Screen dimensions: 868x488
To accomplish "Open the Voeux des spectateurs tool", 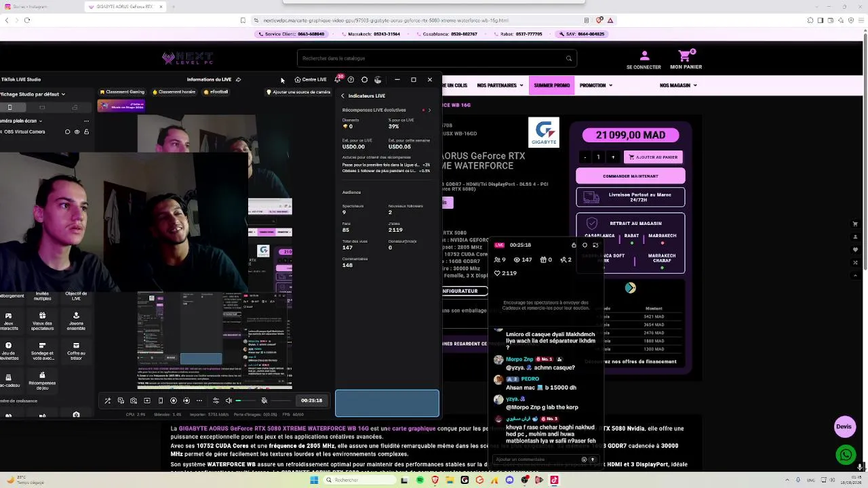I will pos(42,321).
